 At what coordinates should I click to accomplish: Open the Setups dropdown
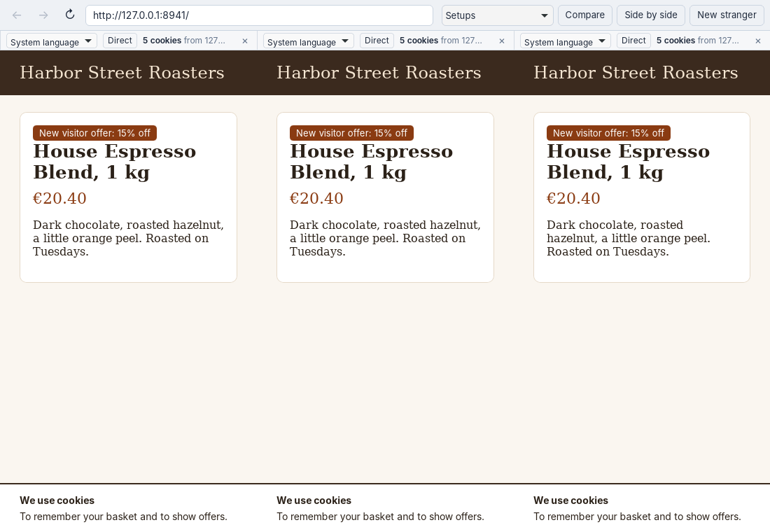pyautogui.click(x=498, y=15)
